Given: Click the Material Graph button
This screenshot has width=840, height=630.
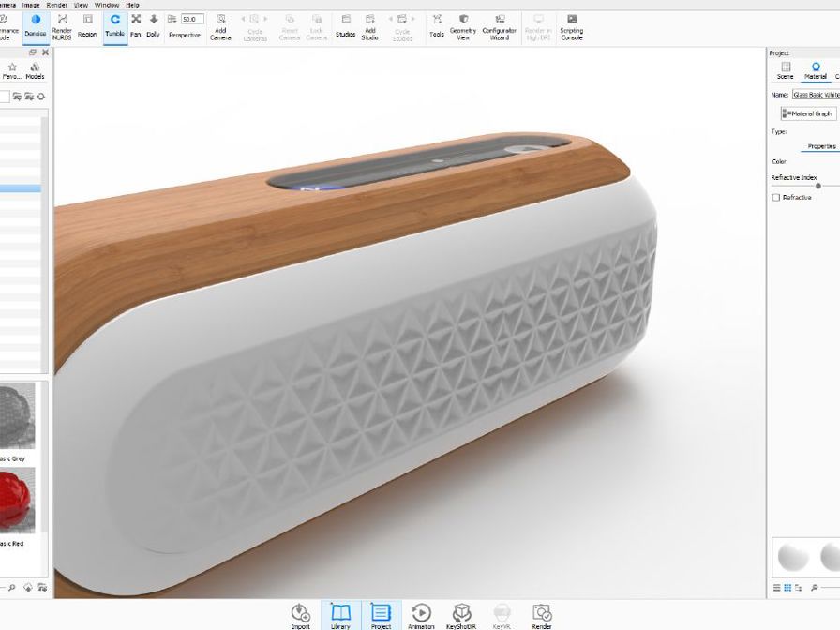Looking at the screenshot, I should [x=807, y=113].
